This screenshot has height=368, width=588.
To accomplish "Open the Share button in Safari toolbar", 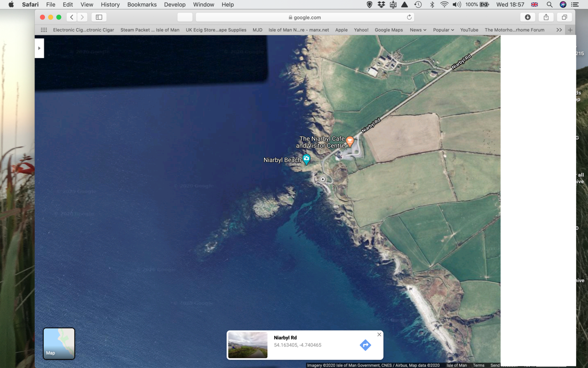I will tap(546, 17).
